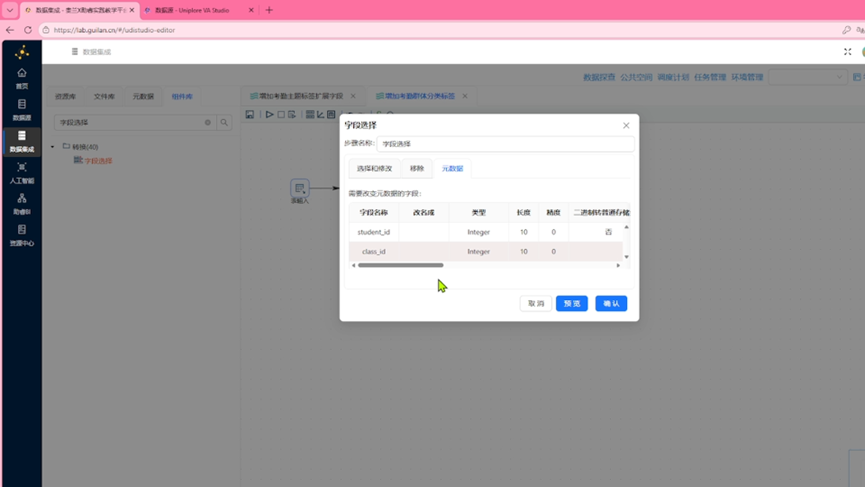
Task: Click the 长度 column header
Action: 524,212
